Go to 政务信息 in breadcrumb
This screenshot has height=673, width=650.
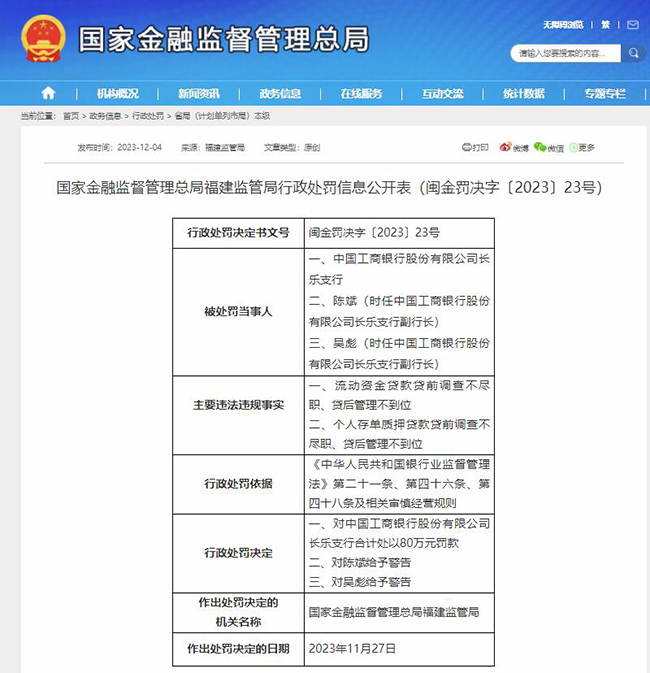[105, 116]
